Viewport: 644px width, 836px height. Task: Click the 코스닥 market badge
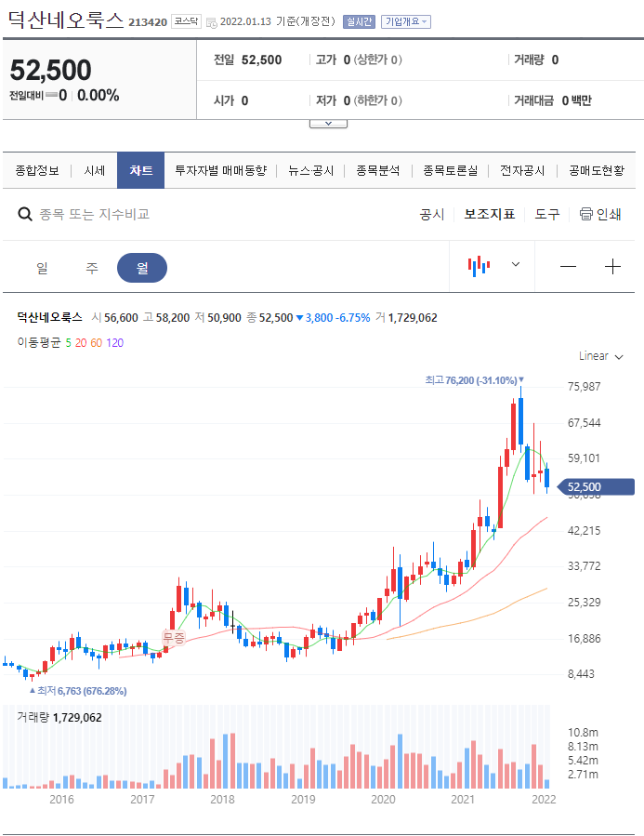pyautogui.click(x=186, y=22)
